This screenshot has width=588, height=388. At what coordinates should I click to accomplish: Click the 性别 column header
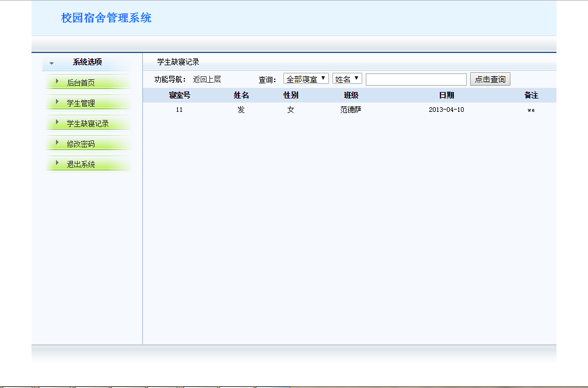[x=290, y=95]
